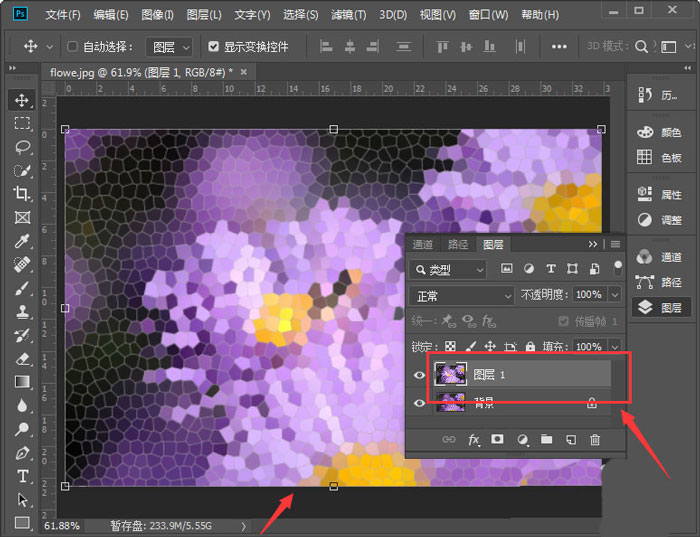Click the align right edges icon
This screenshot has width=700, height=537.
point(373,46)
